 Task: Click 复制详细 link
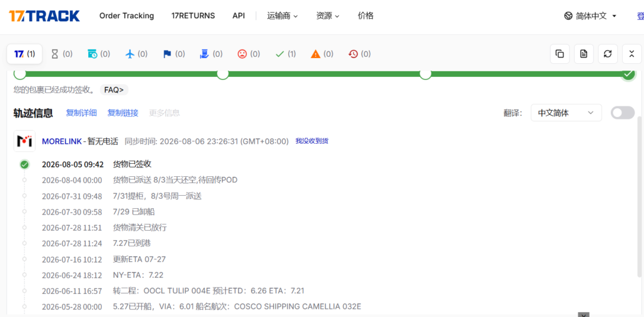81,113
